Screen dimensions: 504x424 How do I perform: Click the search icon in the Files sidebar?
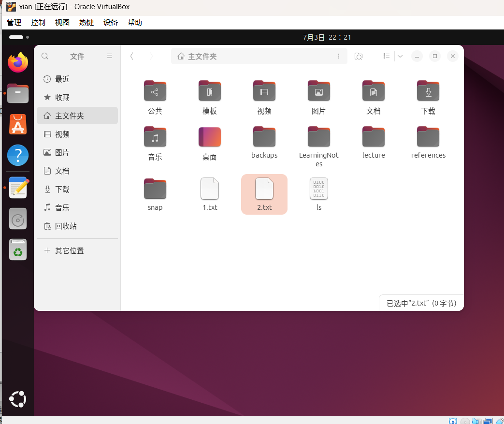point(45,56)
